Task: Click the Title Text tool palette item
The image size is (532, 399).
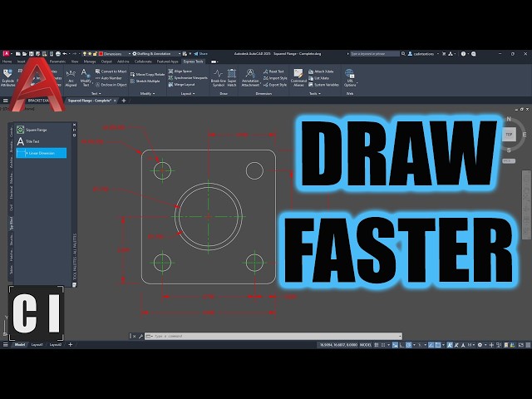Action: 28,141
